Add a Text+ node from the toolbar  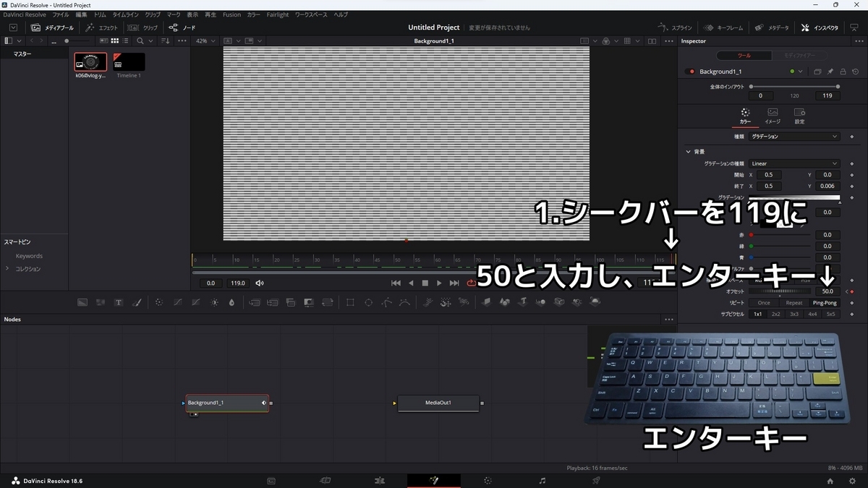(x=119, y=302)
